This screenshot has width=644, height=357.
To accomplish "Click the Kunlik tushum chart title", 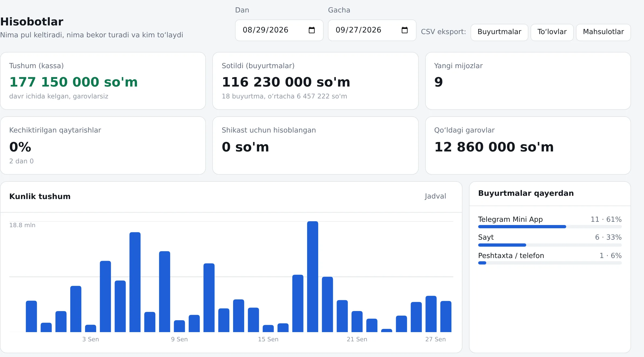I will tap(40, 196).
